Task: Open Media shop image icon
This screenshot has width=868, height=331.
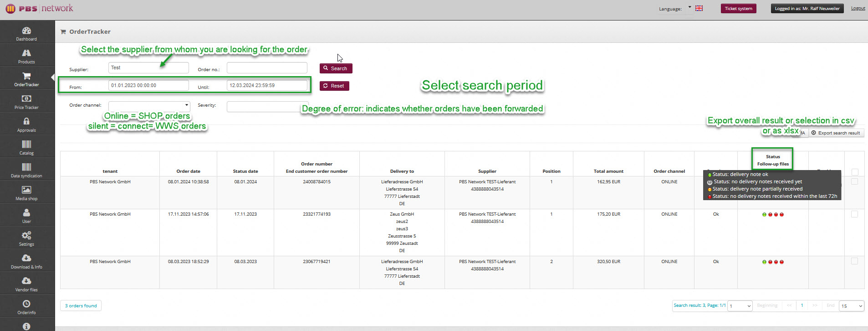Action: click(x=26, y=190)
